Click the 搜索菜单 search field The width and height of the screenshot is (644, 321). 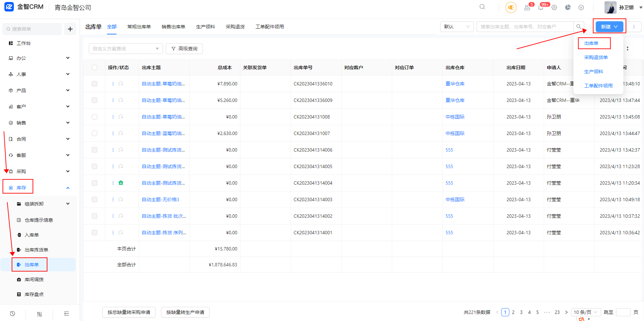coord(32,29)
